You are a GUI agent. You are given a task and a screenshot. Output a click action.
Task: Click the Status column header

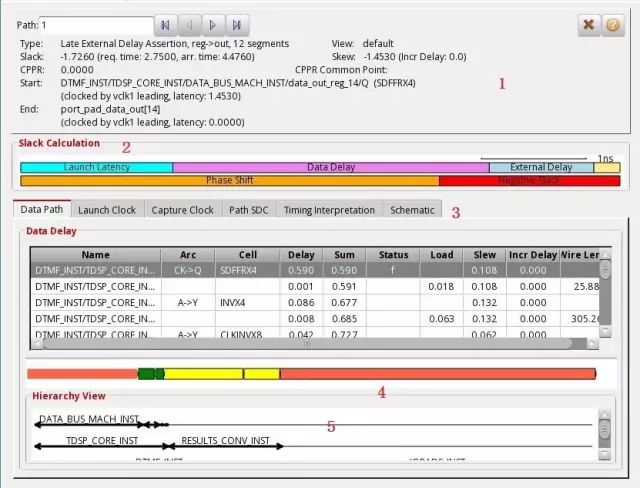(393, 255)
